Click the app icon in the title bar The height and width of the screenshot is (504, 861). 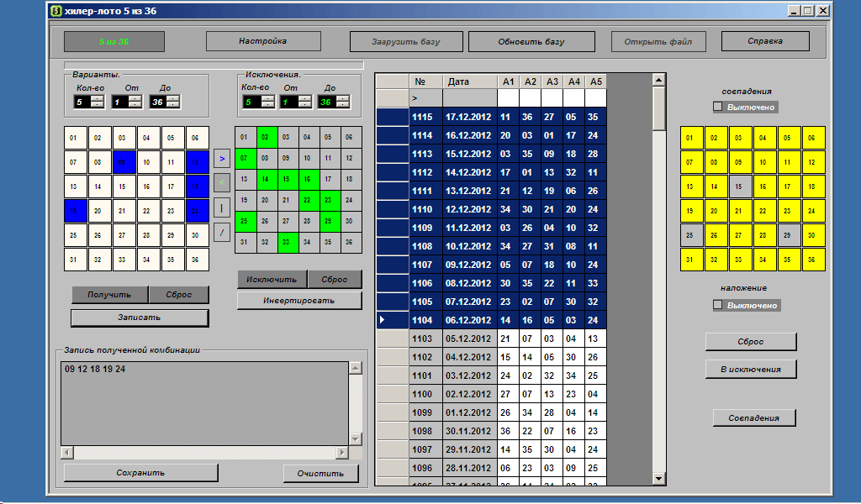click(55, 11)
